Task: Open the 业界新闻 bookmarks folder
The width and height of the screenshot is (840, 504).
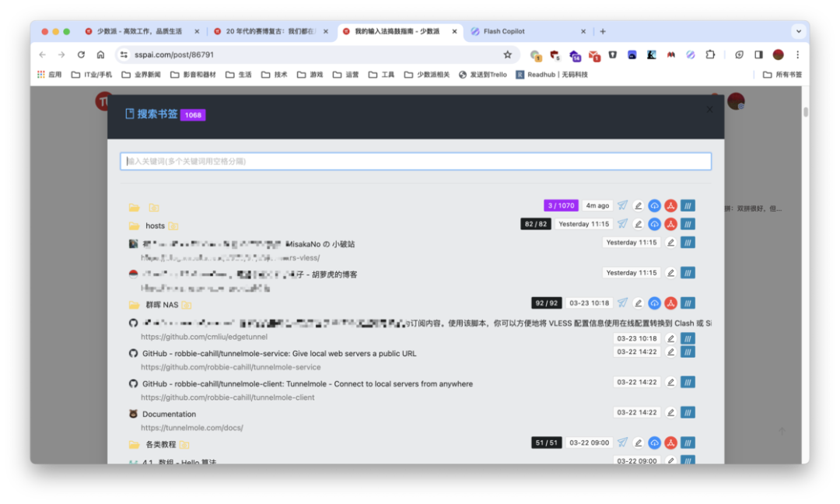Action: click(141, 75)
